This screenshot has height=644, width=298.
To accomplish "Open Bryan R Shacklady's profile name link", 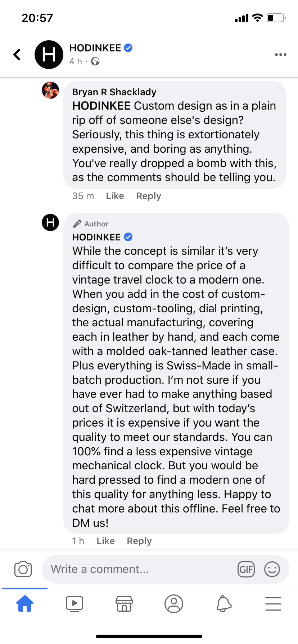I will (114, 92).
